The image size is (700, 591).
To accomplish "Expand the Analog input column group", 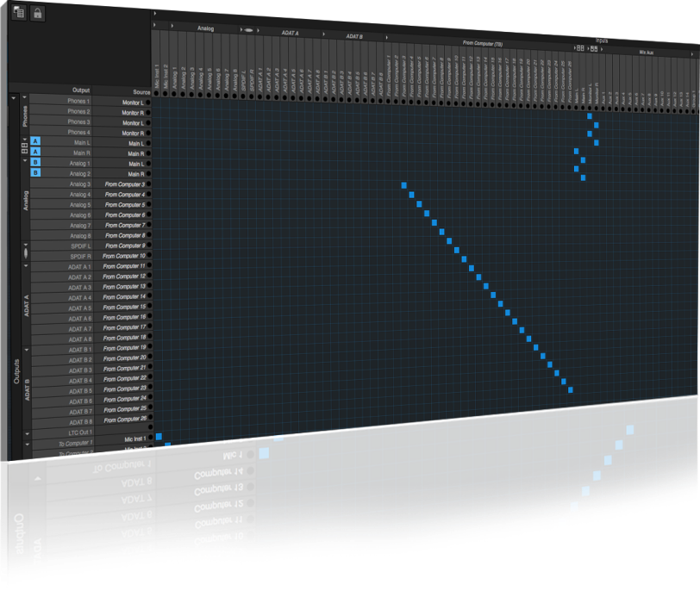I will 173,28.
